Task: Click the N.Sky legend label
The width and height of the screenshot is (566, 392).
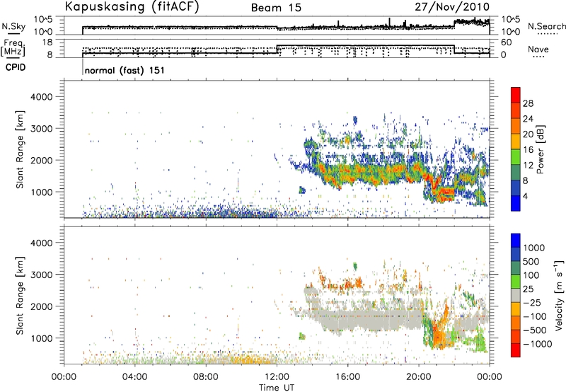Action: [13, 26]
